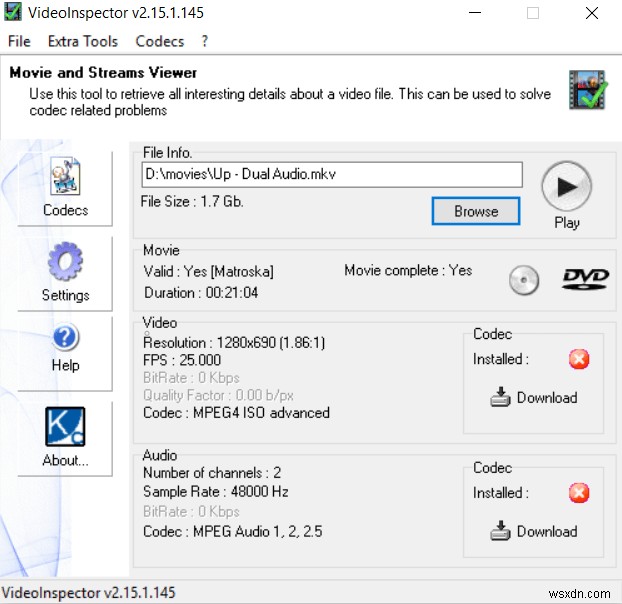Click the film strip checkmark header icon
The image size is (622, 604).
588,90
